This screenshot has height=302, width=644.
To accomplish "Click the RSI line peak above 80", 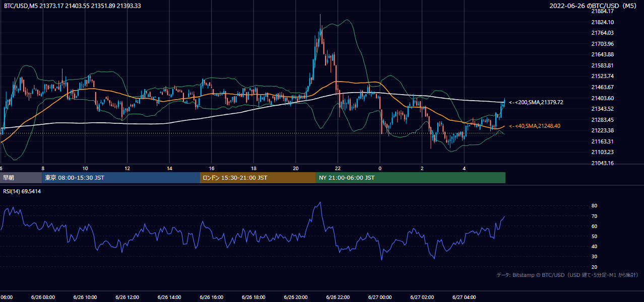I will click(x=320, y=203).
